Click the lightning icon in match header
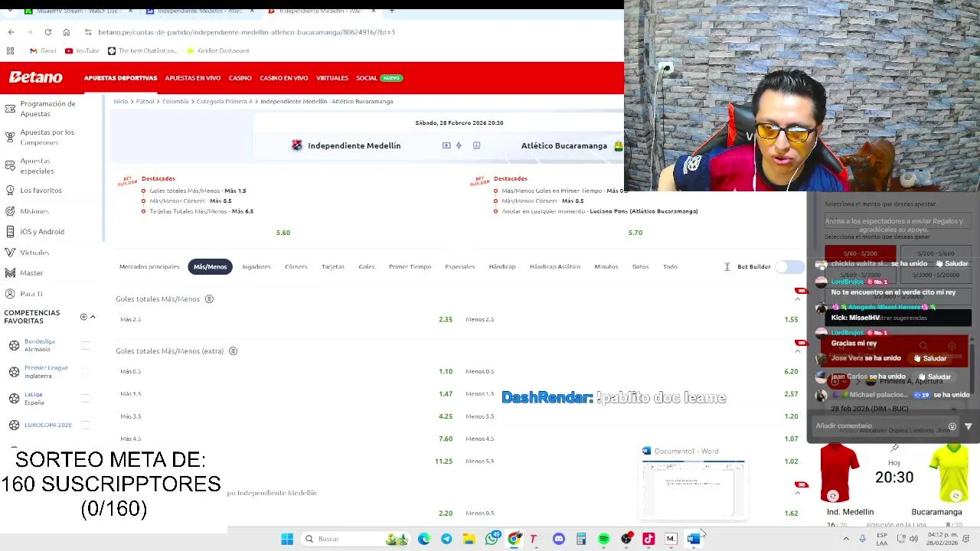Image resolution: width=980 pixels, height=551 pixels. tap(459, 145)
